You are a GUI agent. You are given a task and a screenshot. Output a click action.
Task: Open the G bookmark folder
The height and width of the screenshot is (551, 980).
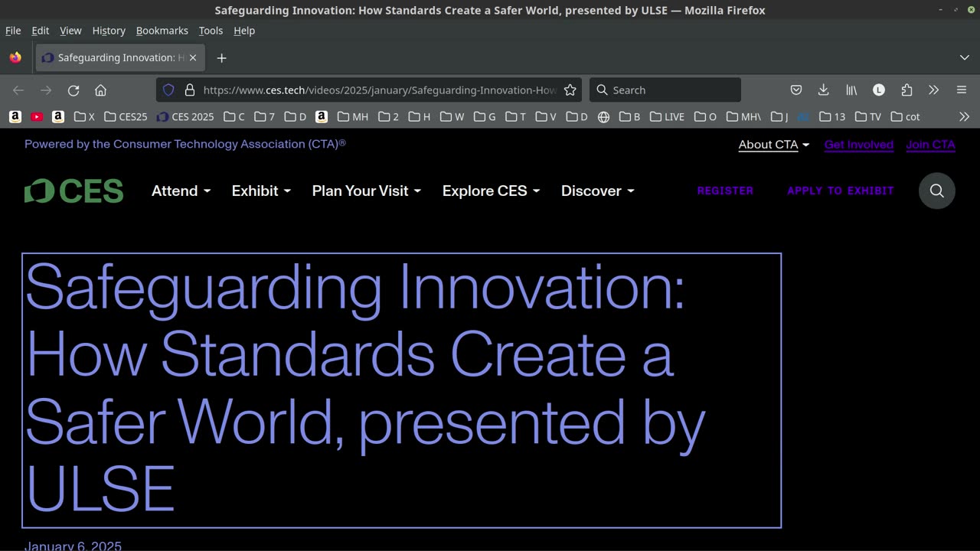pyautogui.click(x=485, y=117)
